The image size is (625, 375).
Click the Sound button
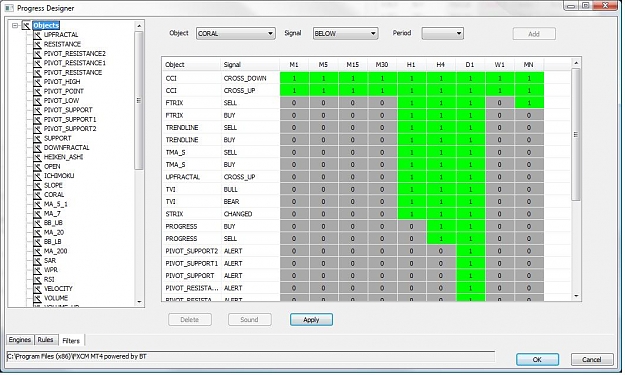250,320
